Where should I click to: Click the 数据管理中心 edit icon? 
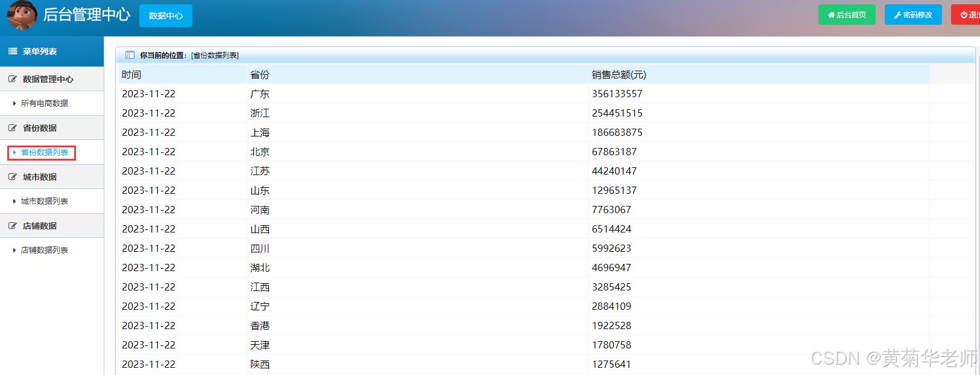tap(13, 79)
